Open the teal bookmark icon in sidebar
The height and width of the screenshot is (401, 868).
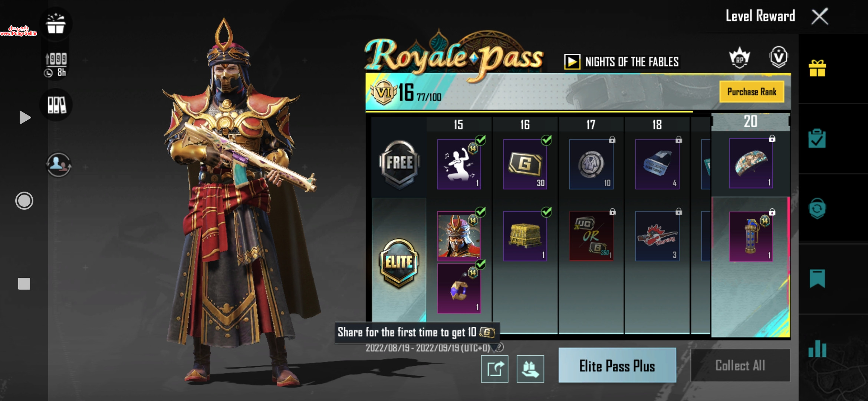(817, 278)
